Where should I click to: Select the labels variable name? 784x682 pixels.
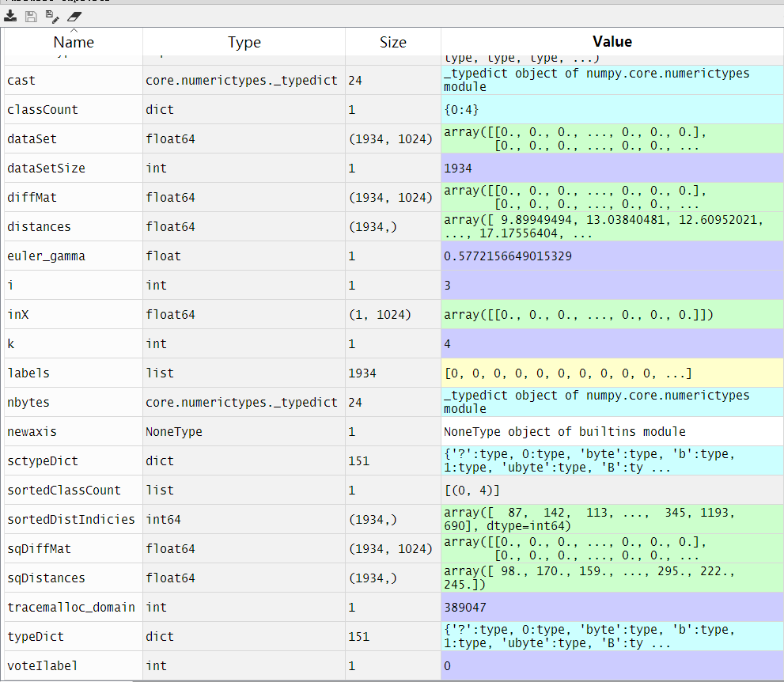tap(28, 373)
